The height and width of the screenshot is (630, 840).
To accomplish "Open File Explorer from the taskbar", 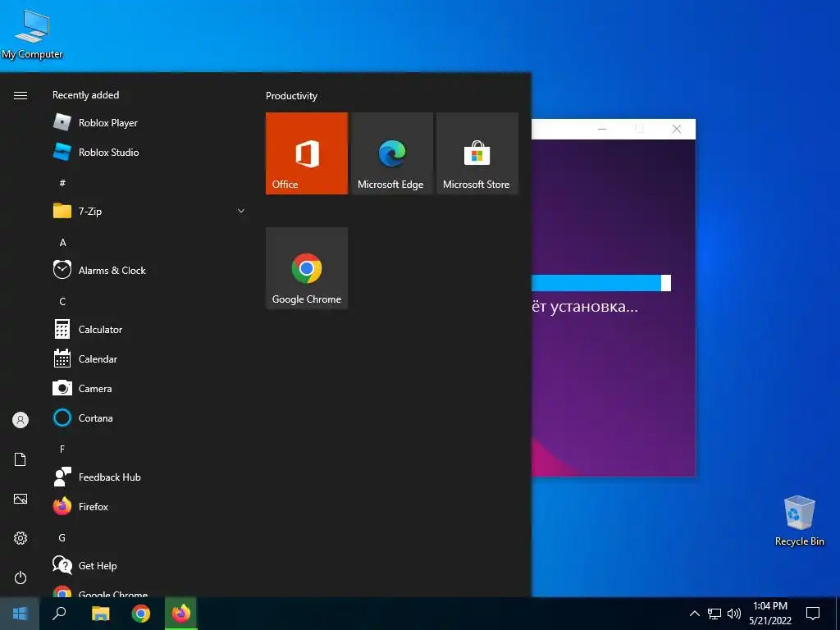I will pos(100,614).
